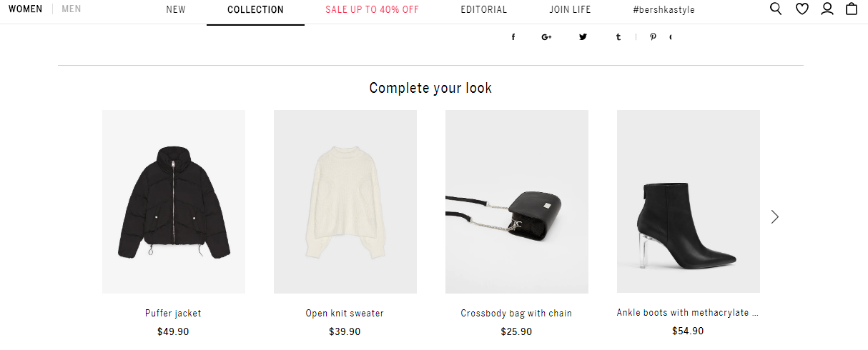This screenshot has height=350, width=868.
Task: Switch to the MEN section
Action: tap(71, 9)
